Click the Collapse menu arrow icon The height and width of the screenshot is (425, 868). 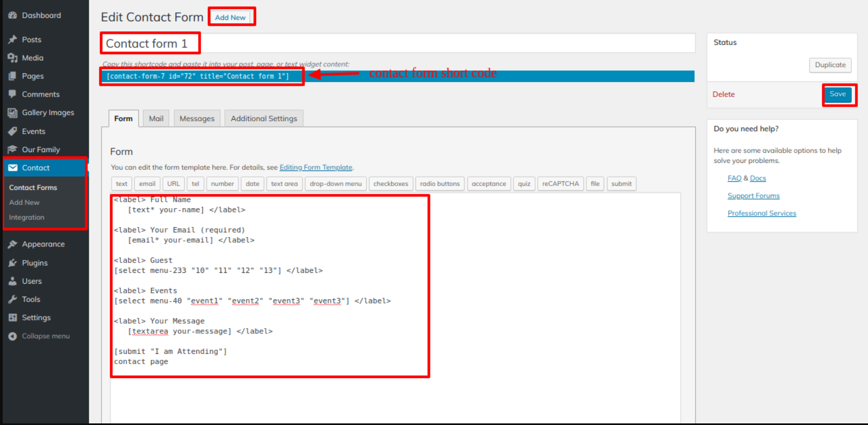[x=12, y=336]
